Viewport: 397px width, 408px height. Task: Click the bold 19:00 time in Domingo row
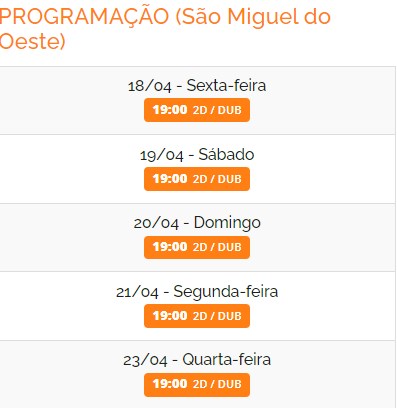click(170, 247)
